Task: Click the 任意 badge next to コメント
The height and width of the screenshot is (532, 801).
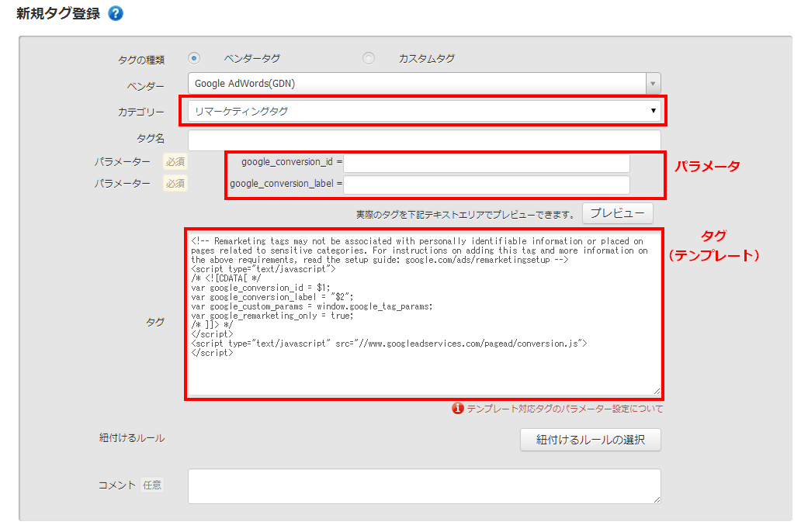Action: point(152,485)
